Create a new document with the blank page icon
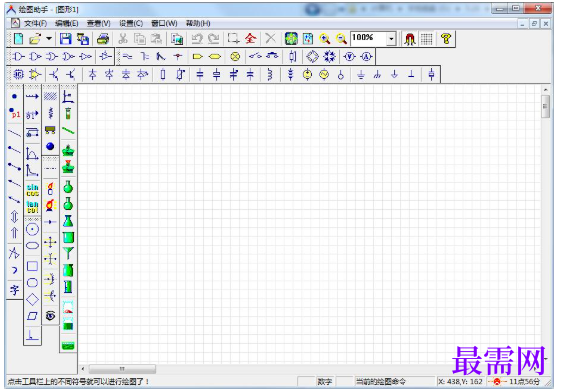This screenshot has width=564, height=392. [18, 38]
